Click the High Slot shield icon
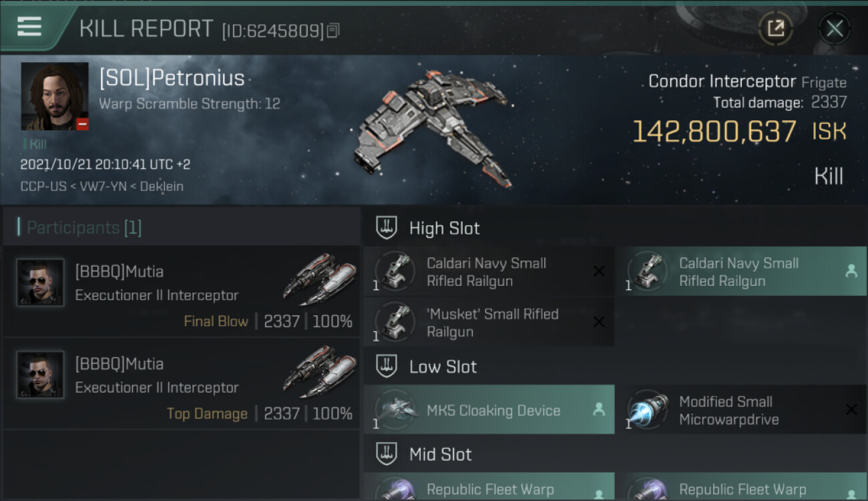 coord(387,228)
